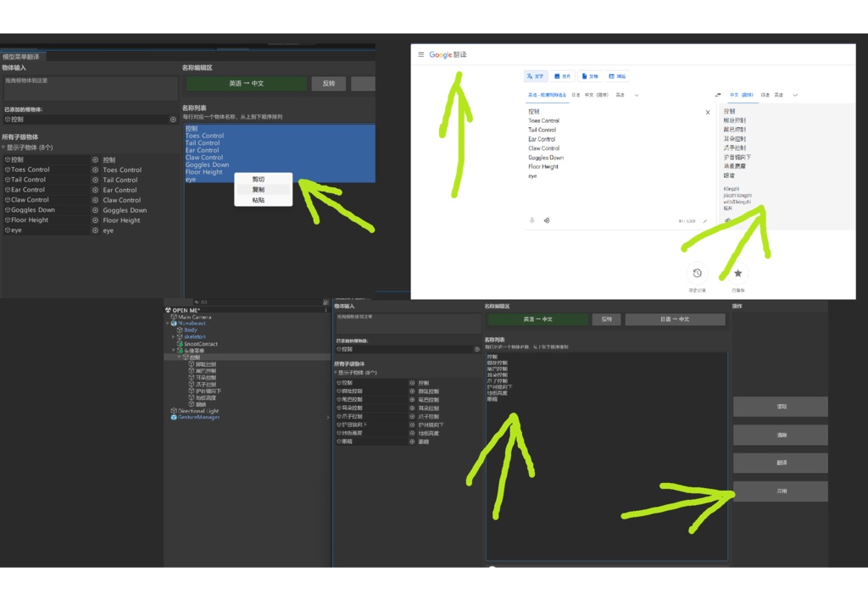
Task: Open translation history via the clock icon
Action: (697, 273)
